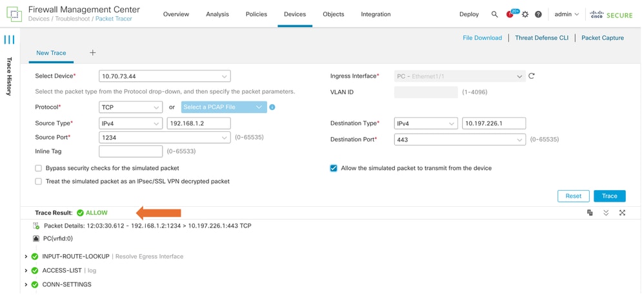Open the Source Type IPv4 dropdown

pos(130,123)
